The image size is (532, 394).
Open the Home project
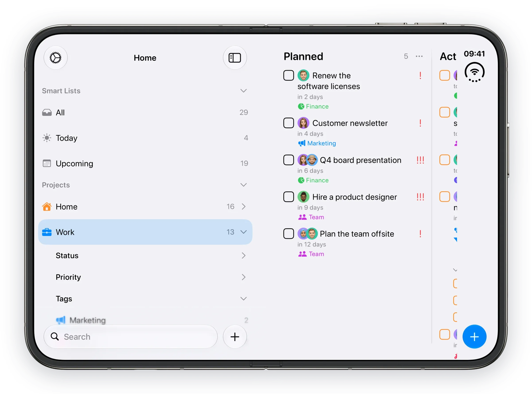145,207
